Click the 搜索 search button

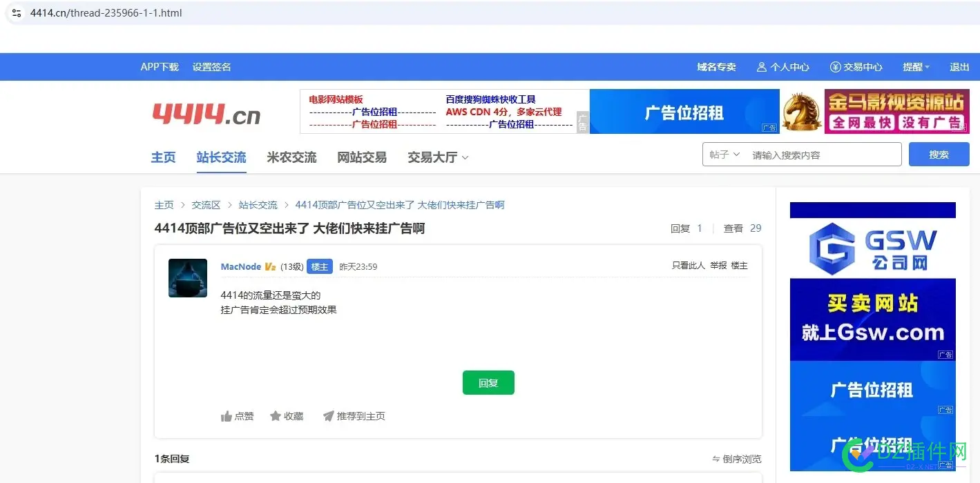coord(939,154)
